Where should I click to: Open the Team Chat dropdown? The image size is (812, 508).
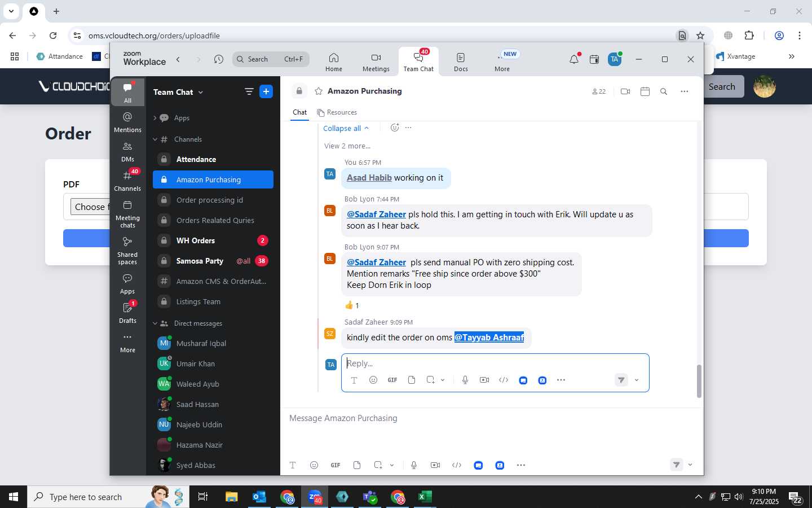coord(178,92)
